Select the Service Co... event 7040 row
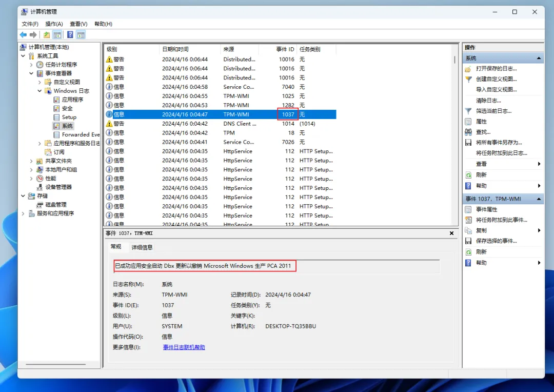Viewport: 554px width, 392px height. [221, 87]
